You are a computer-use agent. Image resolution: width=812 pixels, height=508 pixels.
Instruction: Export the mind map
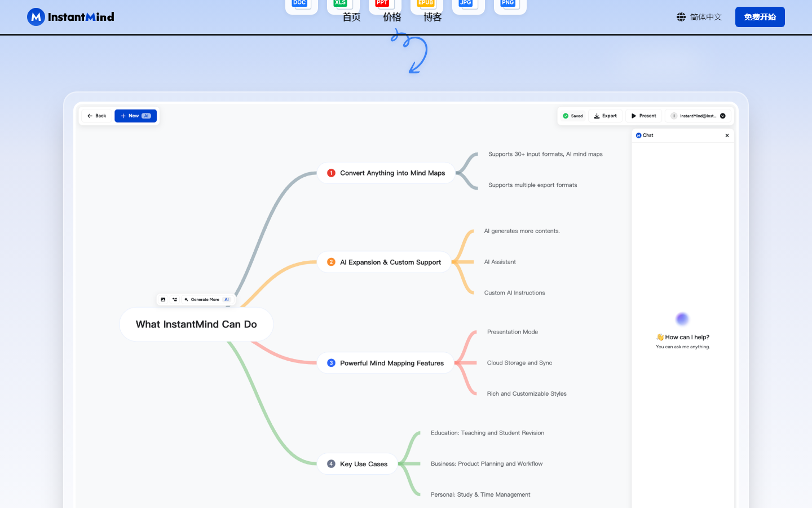pyautogui.click(x=606, y=116)
